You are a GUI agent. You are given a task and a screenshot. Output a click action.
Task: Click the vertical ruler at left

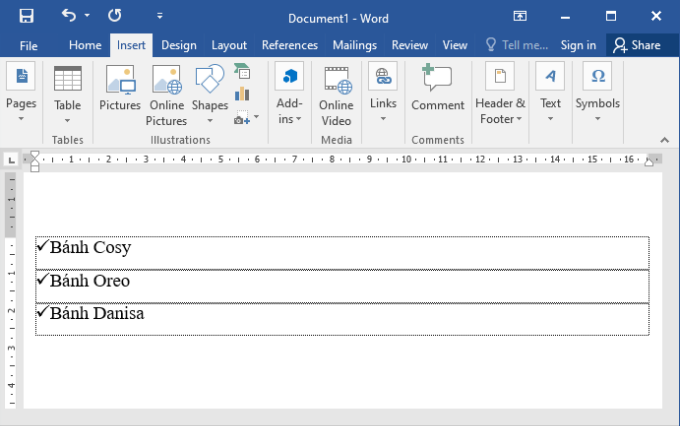point(11,290)
